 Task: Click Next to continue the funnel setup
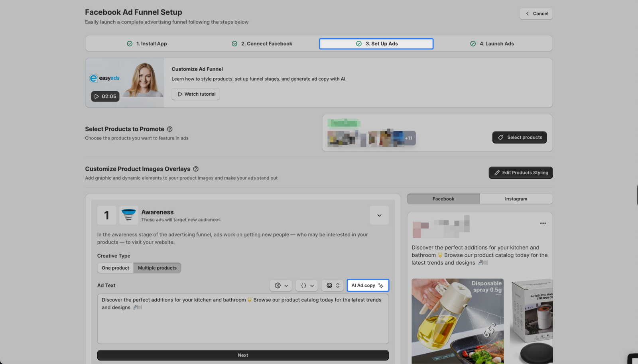243,355
